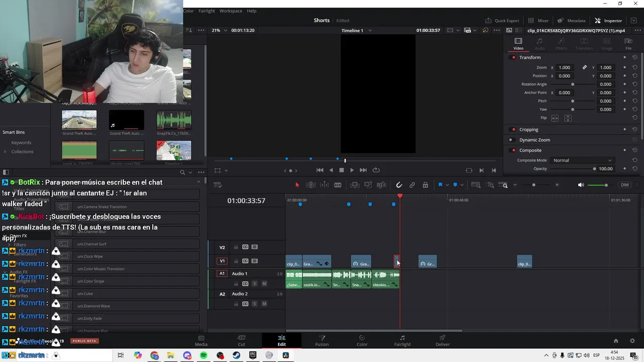Screen dimensions: 644x362
Task: Select the arrow Selection Mode tool
Action: coord(297,185)
